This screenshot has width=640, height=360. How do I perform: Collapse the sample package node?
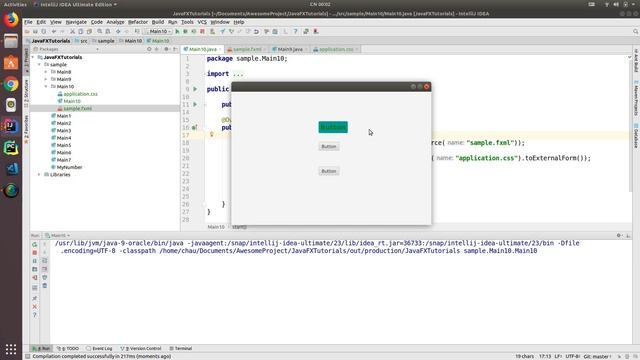tap(40, 64)
